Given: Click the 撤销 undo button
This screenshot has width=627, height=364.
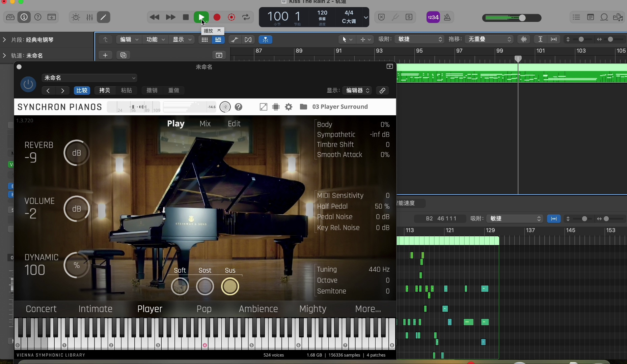Looking at the screenshot, I should (x=152, y=90).
